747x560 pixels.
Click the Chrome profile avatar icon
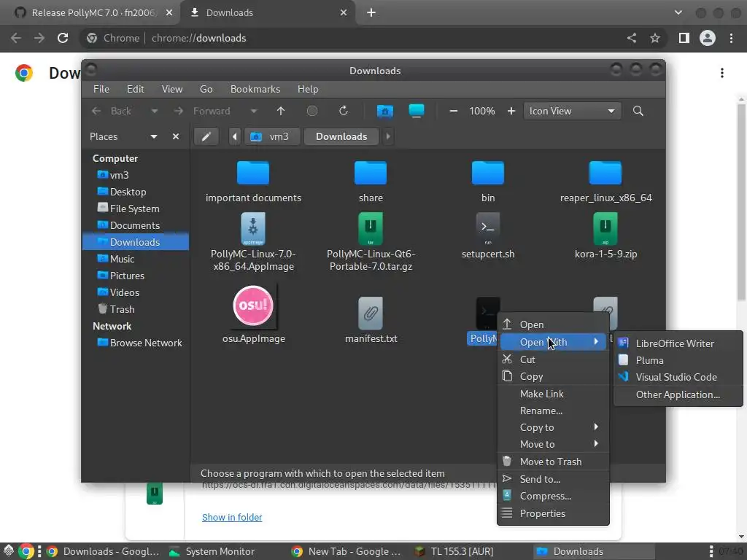click(708, 38)
